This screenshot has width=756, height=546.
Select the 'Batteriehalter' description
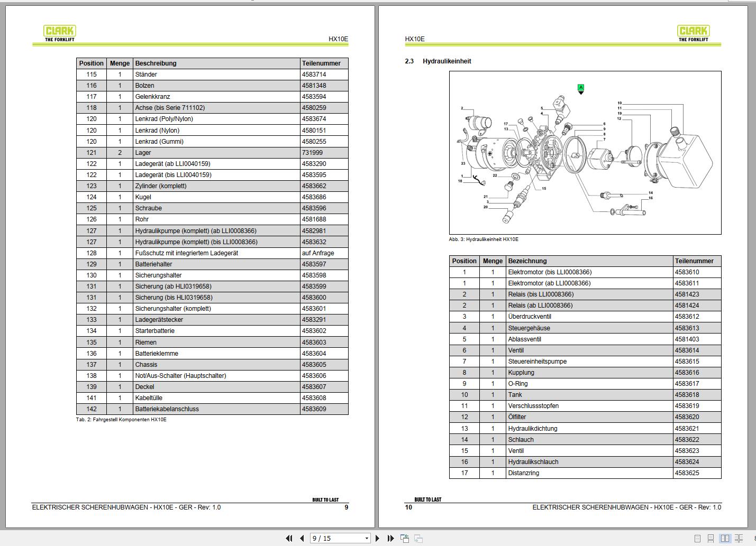point(153,264)
